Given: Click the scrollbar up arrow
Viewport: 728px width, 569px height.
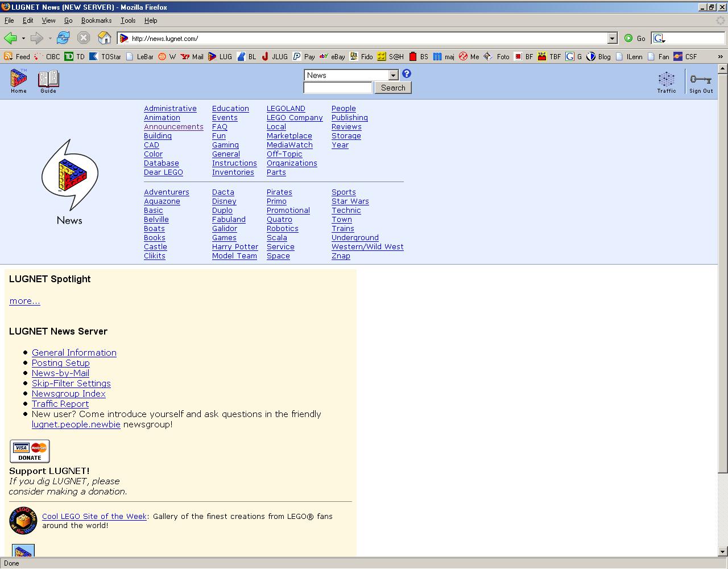Looking at the screenshot, I should [x=723, y=68].
